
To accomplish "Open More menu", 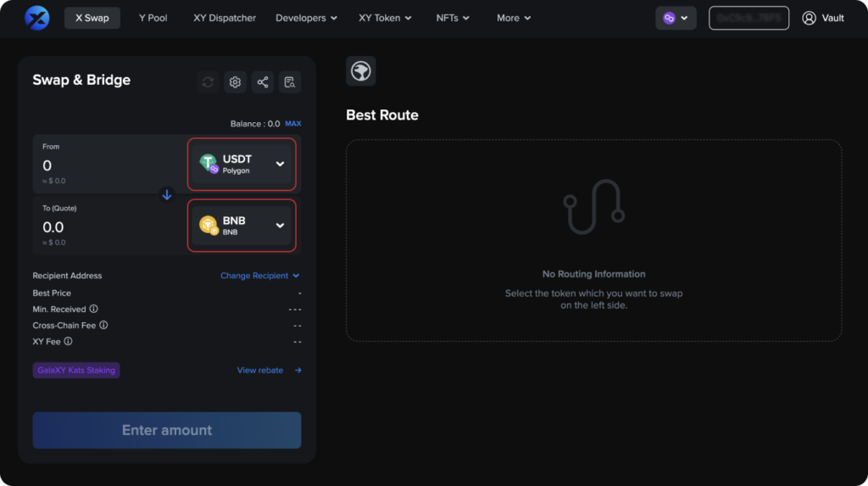I will [514, 18].
